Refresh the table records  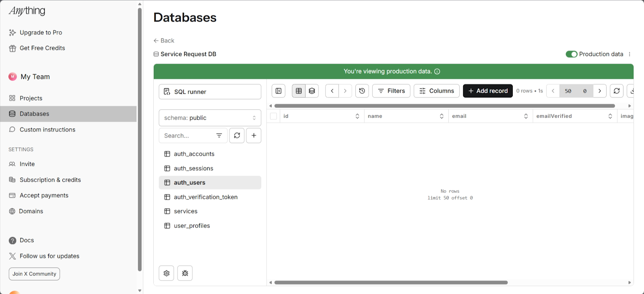click(617, 91)
